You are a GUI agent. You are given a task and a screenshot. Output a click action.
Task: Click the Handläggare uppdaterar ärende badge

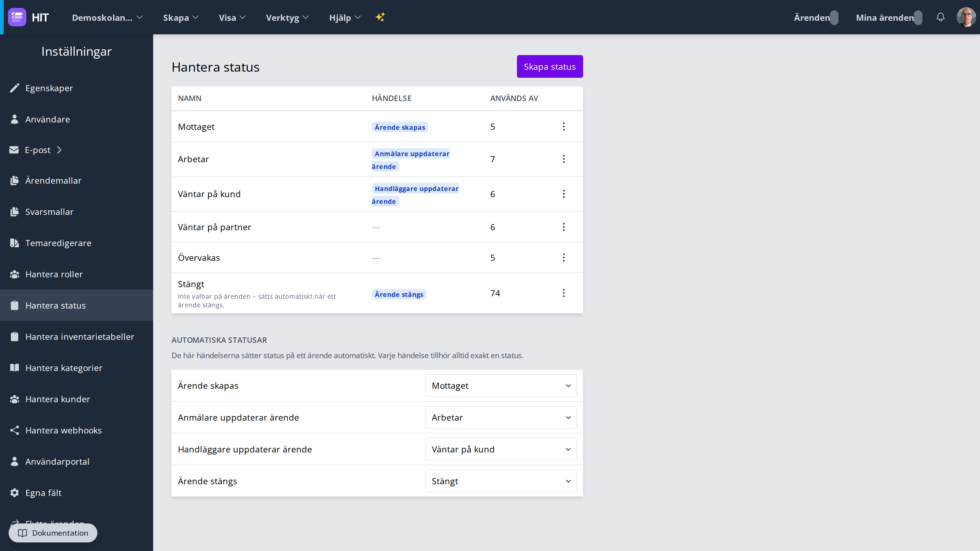415,195
